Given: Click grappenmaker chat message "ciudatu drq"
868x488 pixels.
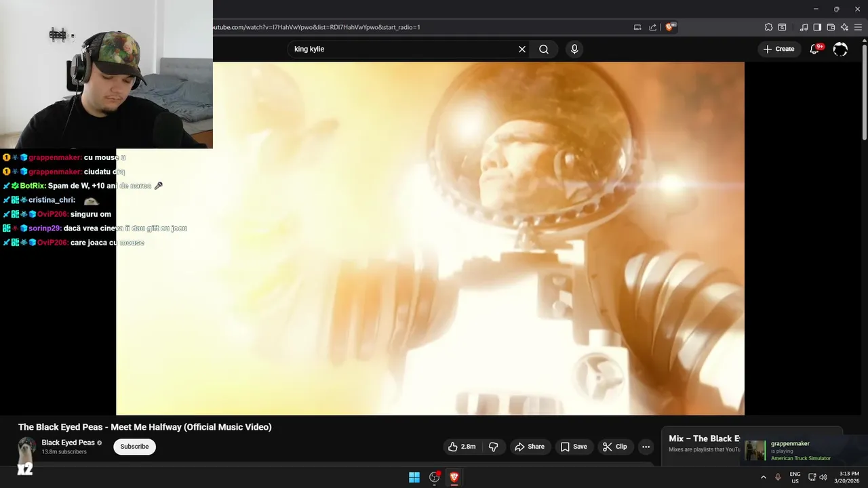Looking at the screenshot, I should coord(104,171).
